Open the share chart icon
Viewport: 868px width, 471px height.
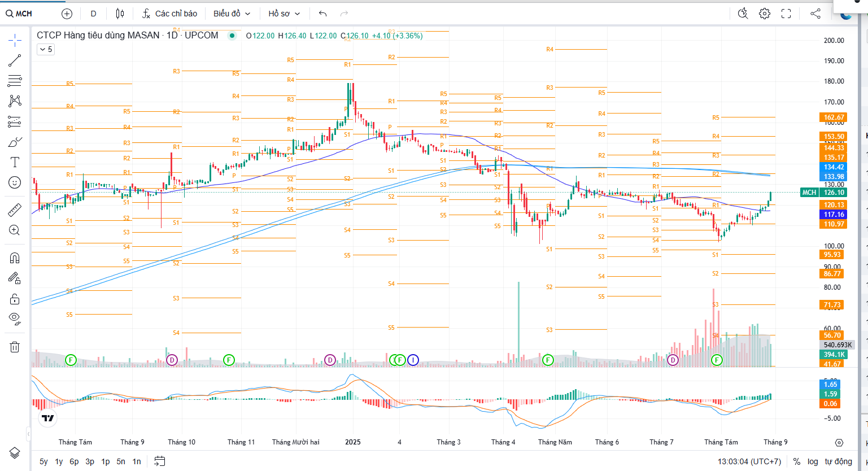pyautogui.click(x=815, y=14)
